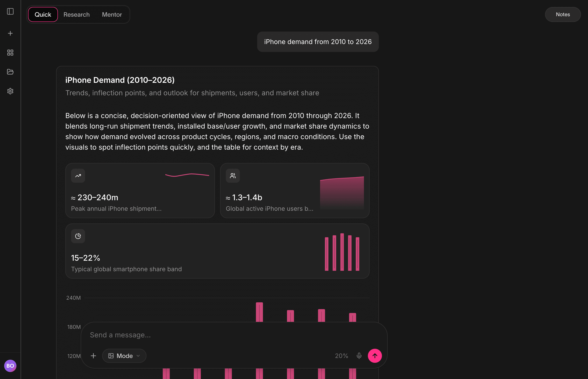Expand the Mode chevron options
The width and height of the screenshot is (588, 379).
(x=138, y=356)
